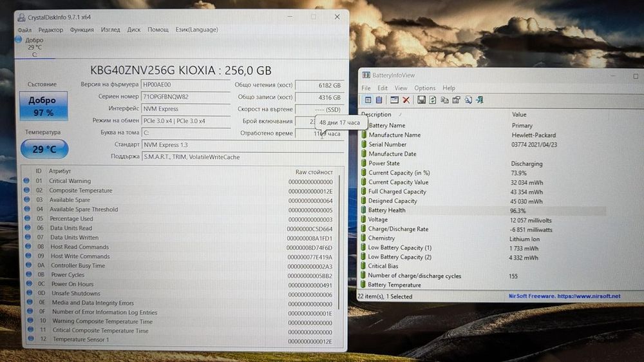Click the Copy selected items icon

(444, 100)
